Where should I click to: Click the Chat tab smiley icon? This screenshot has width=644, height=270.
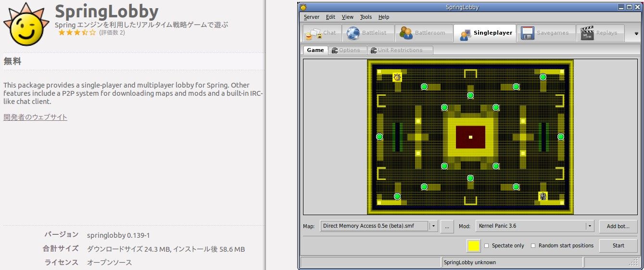tap(313, 34)
